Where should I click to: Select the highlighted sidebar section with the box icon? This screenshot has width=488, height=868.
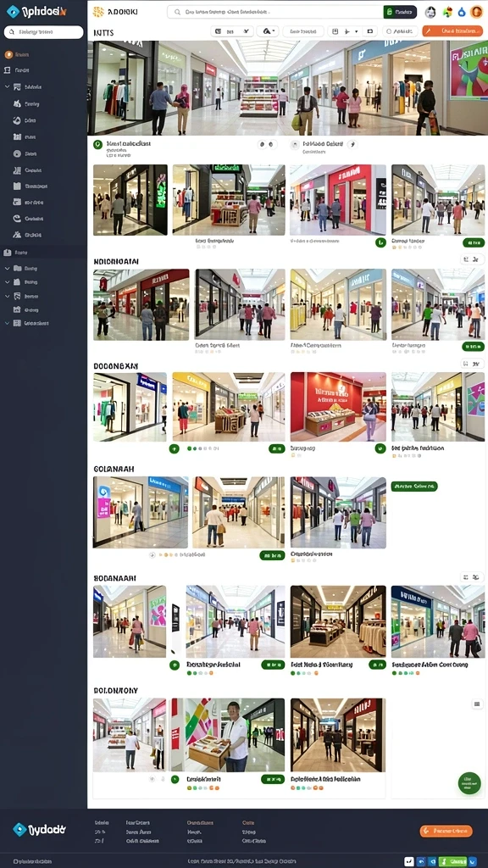click(44, 252)
